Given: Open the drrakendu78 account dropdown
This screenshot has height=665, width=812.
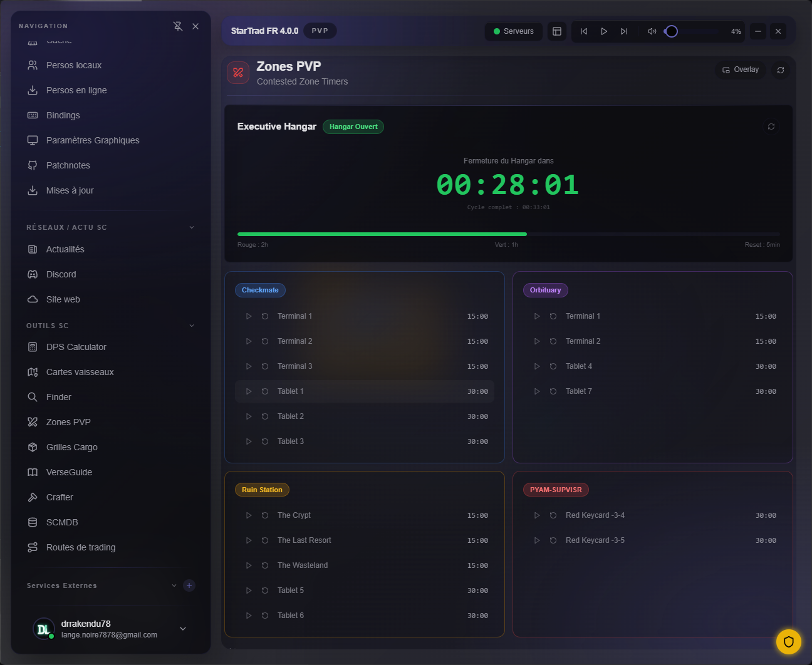Looking at the screenshot, I should [183, 629].
